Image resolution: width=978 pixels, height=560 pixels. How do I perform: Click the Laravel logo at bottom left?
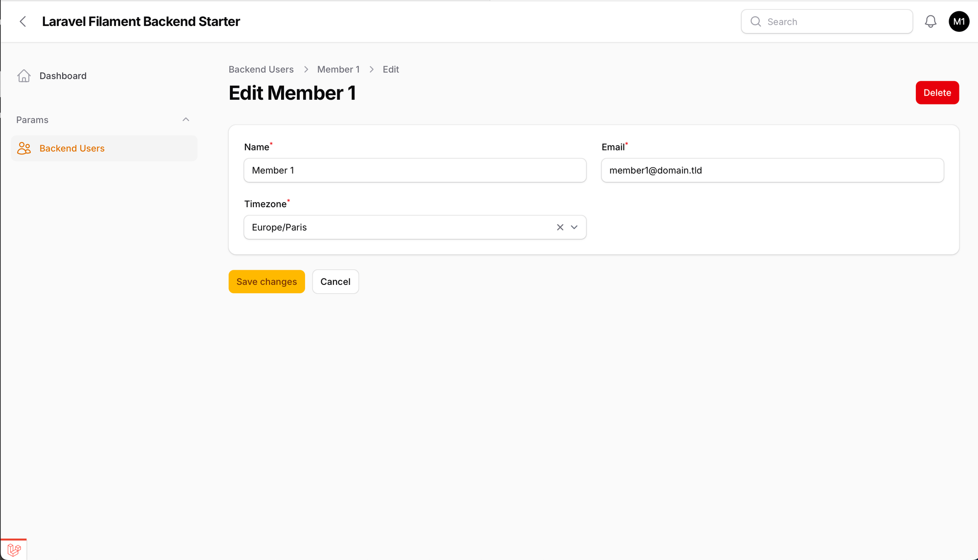click(14, 549)
